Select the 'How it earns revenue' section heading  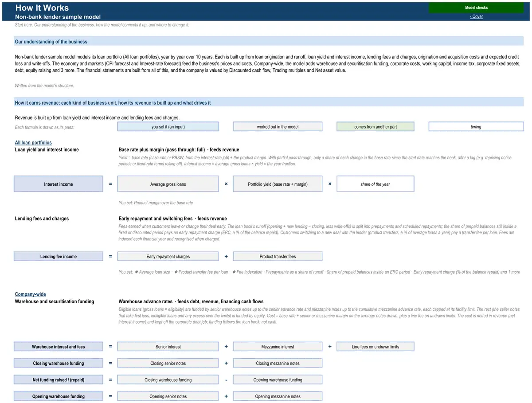269,102
